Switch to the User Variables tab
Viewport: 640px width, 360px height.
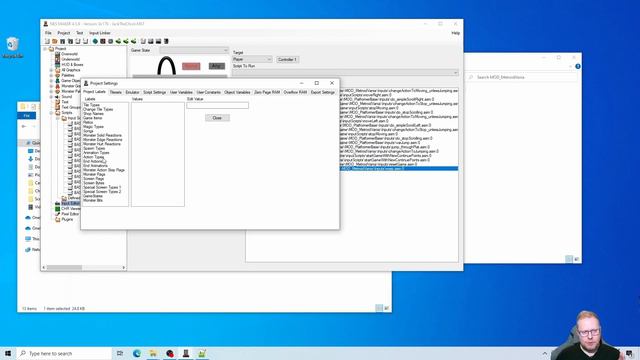(x=181, y=92)
